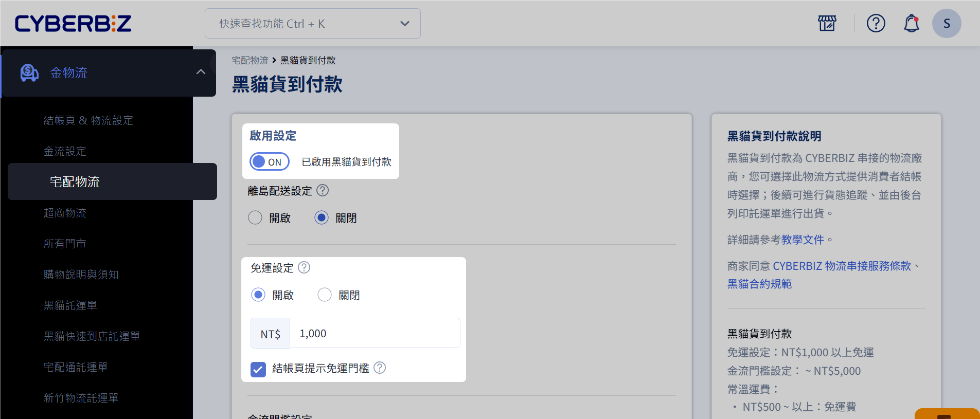Show help tooltip for 結帳頁提示免運門檻

tap(380, 368)
